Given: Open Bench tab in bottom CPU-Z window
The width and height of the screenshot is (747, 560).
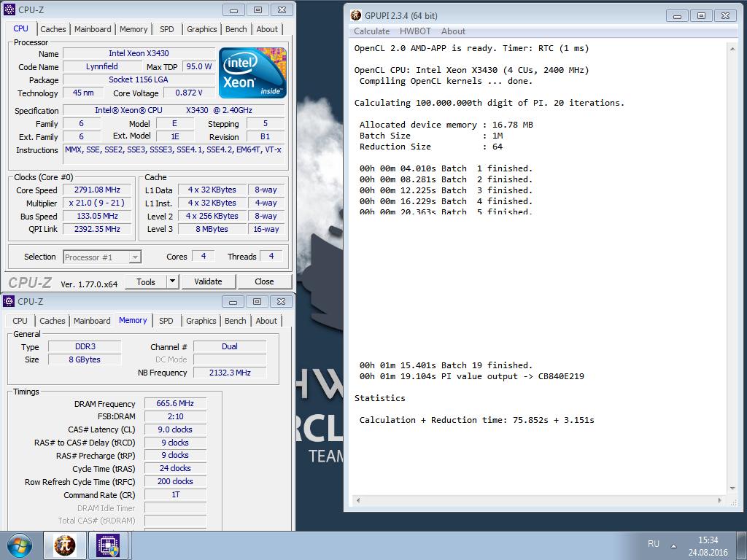Looking at the screenshot, I should click(235, 321).
